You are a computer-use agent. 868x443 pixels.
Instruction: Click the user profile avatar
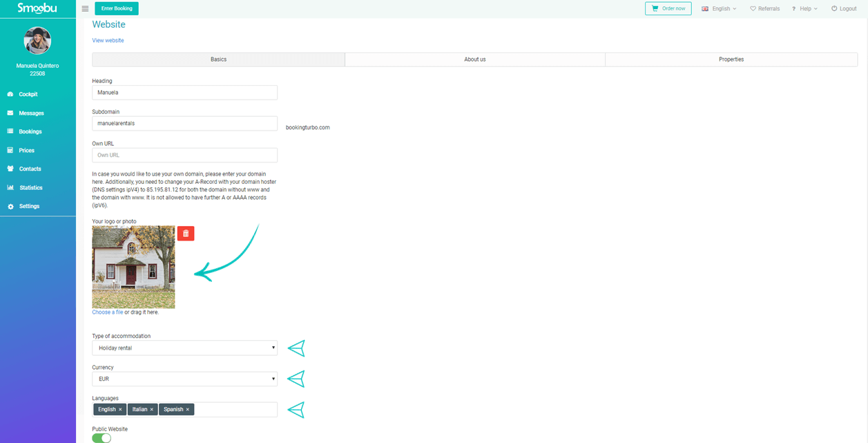[37, 41]
